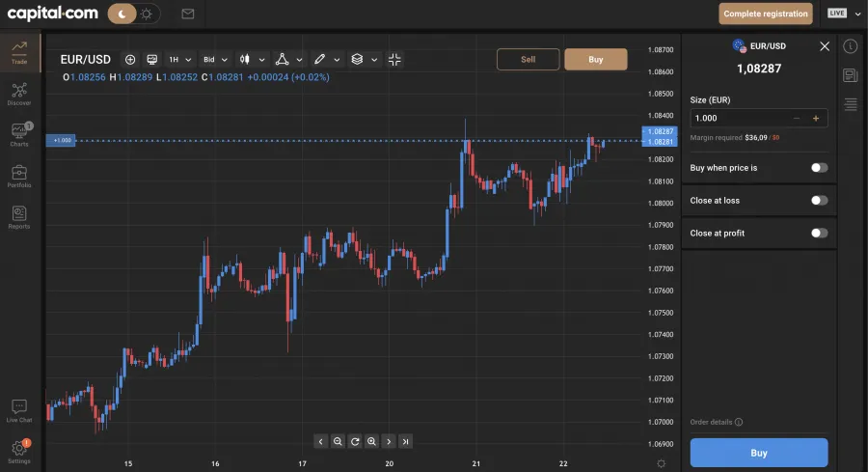
Task: Decrease size with minus stepper
Action: (796, 118)
